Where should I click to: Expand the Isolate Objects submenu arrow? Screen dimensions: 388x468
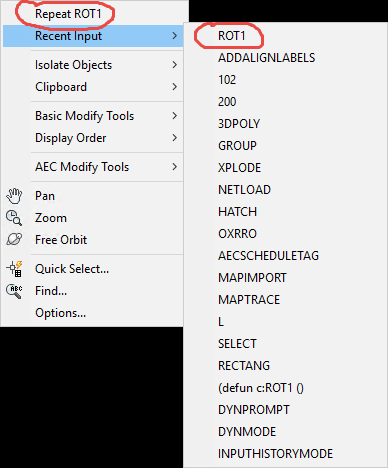coord(175,65)
